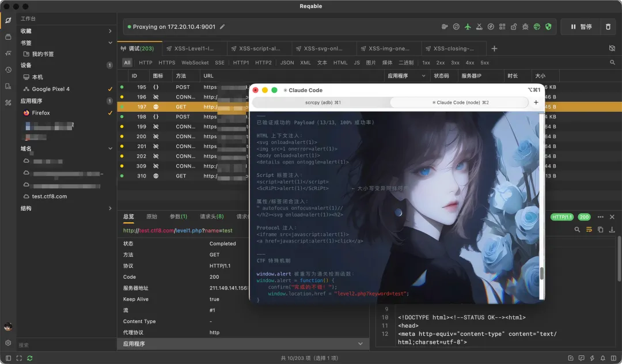Select the 2xx status filter
The image size is (622, 364).
pyautogui.click(x=441, y=63)
